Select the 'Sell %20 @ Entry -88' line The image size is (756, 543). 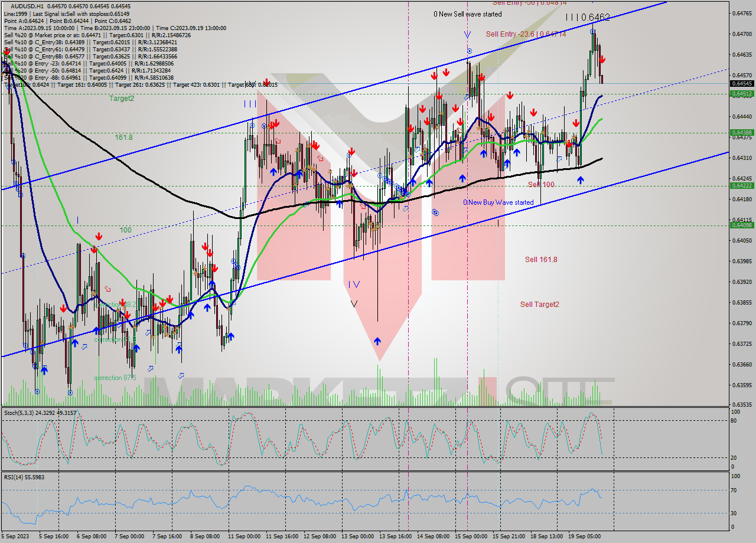tap(89, 77)
